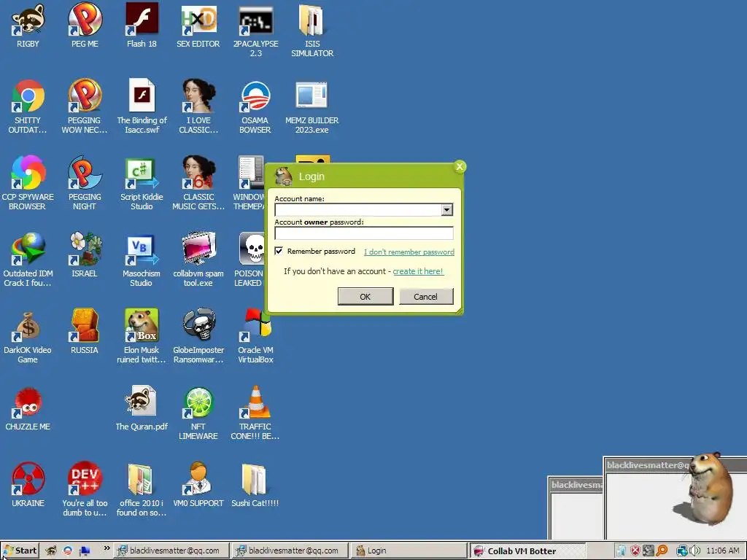Toggle the Remember password checkbox
This screenshot has width=747, height=560.
279,251
